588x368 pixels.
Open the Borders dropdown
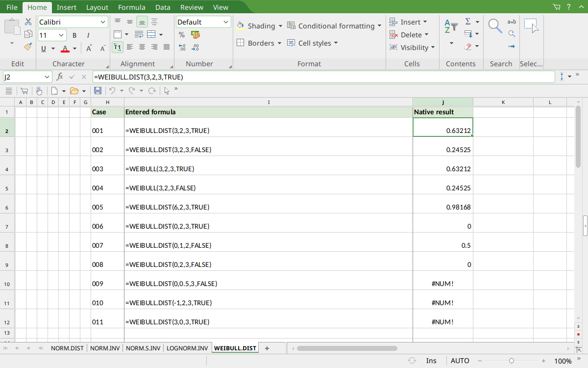point(279,43)
